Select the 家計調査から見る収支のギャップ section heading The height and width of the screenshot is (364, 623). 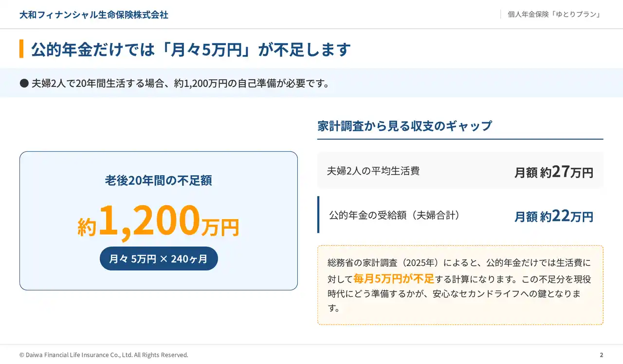(404, 126)
